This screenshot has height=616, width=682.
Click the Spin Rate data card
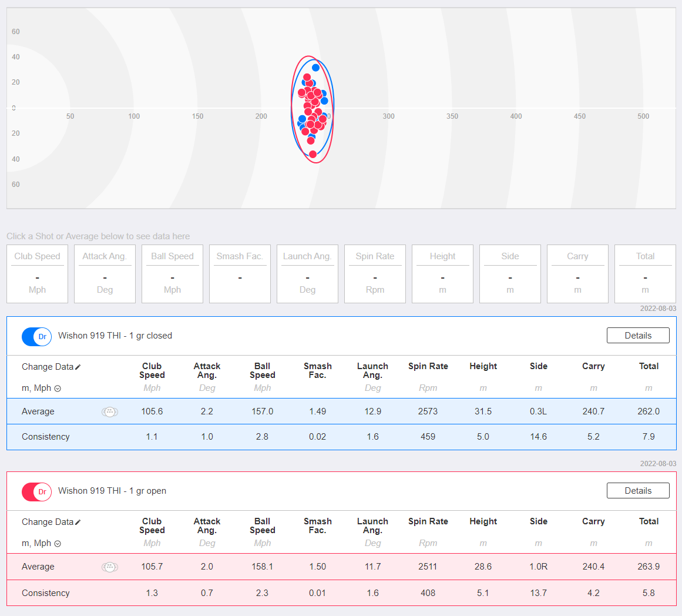(x=375, y=274)
